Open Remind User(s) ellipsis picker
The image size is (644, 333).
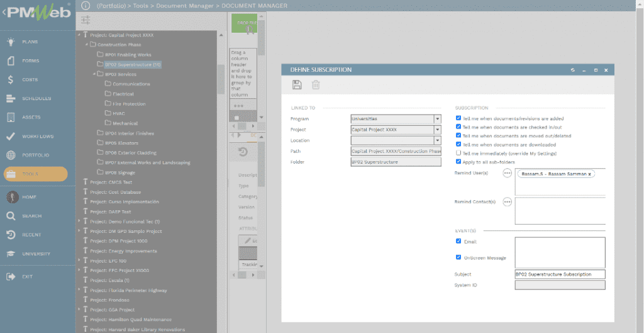click(x=508, y=174)
